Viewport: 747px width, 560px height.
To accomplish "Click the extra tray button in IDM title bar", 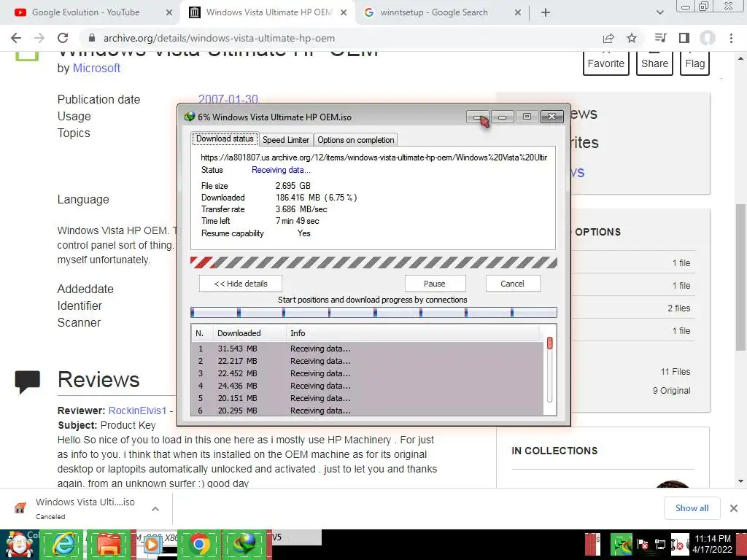I will [x=477, y=117].
